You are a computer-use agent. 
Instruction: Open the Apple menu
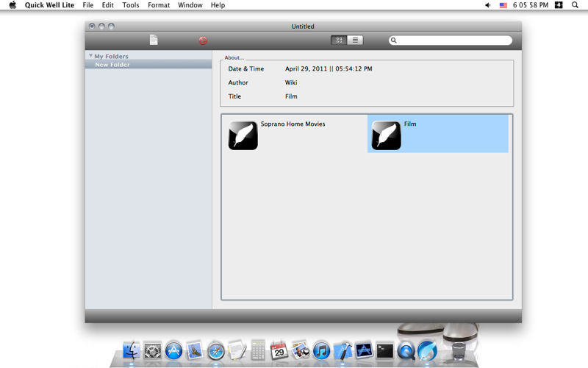[12, 5]
